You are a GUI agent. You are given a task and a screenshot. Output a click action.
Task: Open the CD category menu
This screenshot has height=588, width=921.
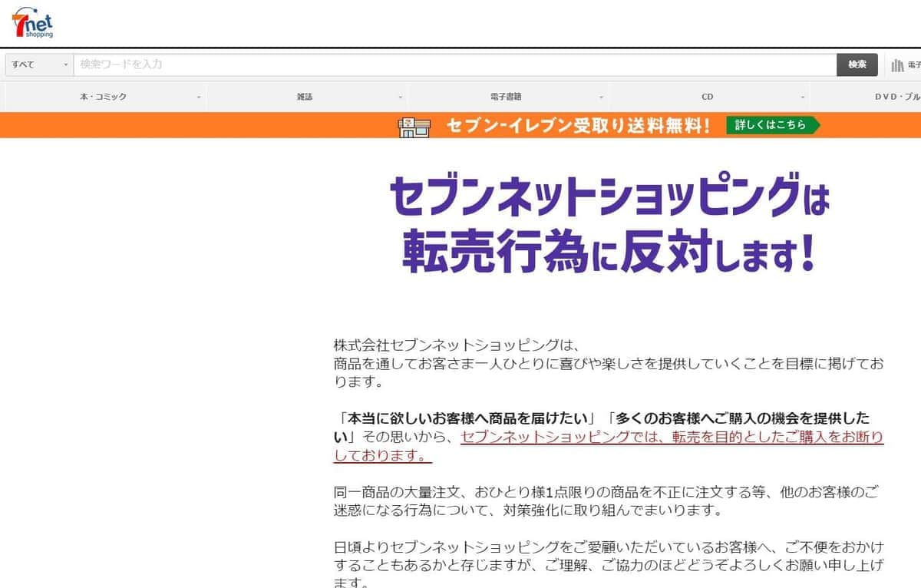click(706, 97)
